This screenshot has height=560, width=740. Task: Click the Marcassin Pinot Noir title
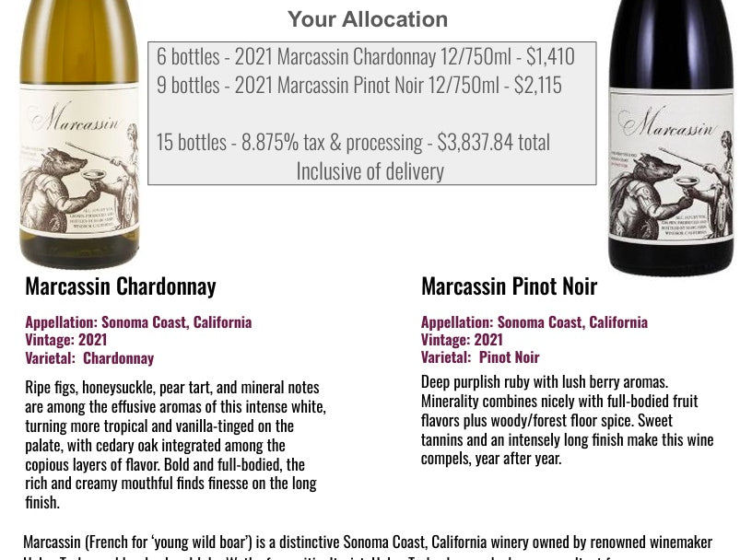click(510, 286)
